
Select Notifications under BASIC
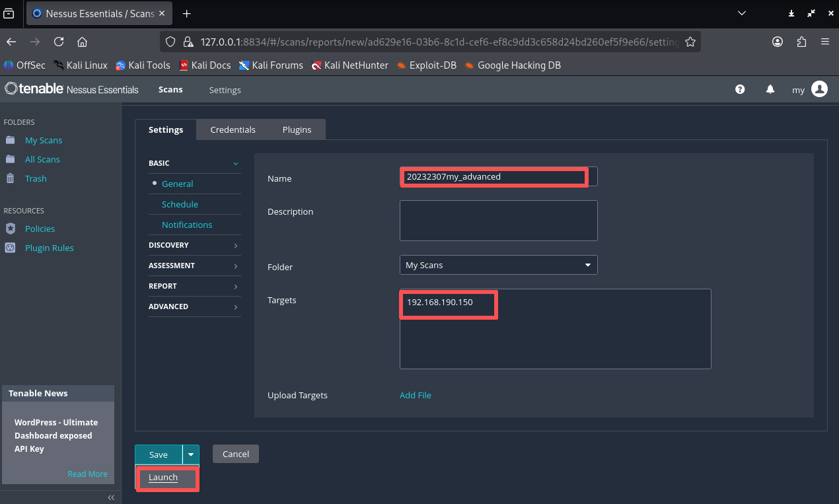187,225
